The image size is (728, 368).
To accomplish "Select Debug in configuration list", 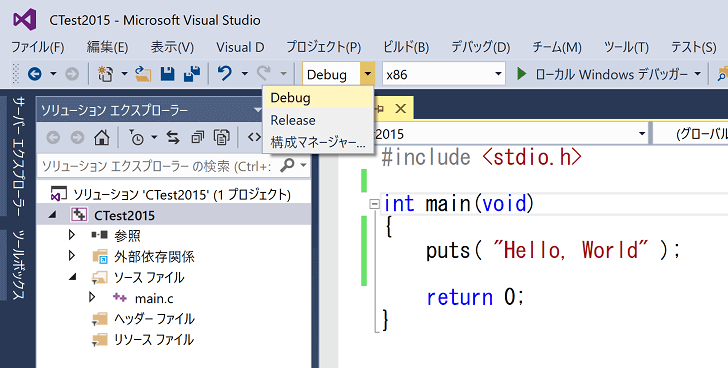I will [x=318, y=98].
